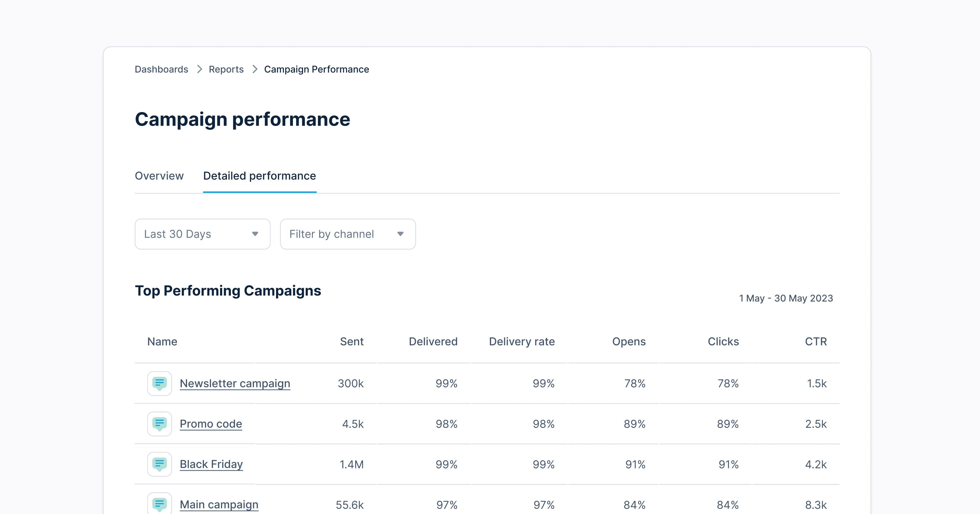Image resolution: width=980 pixels, height=514 pixels.
Task: Go to Reports in the breadcrumb
Action: point(226,69)
